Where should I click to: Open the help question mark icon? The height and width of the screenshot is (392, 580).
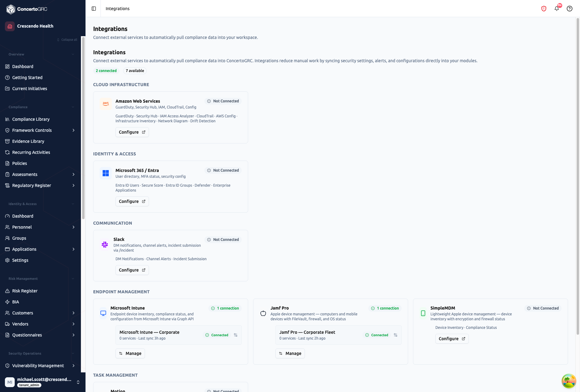(570, 9)
